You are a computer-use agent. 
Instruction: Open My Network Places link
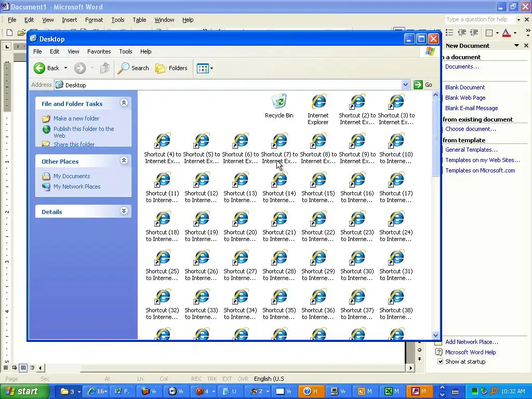[x=77, y=187]
